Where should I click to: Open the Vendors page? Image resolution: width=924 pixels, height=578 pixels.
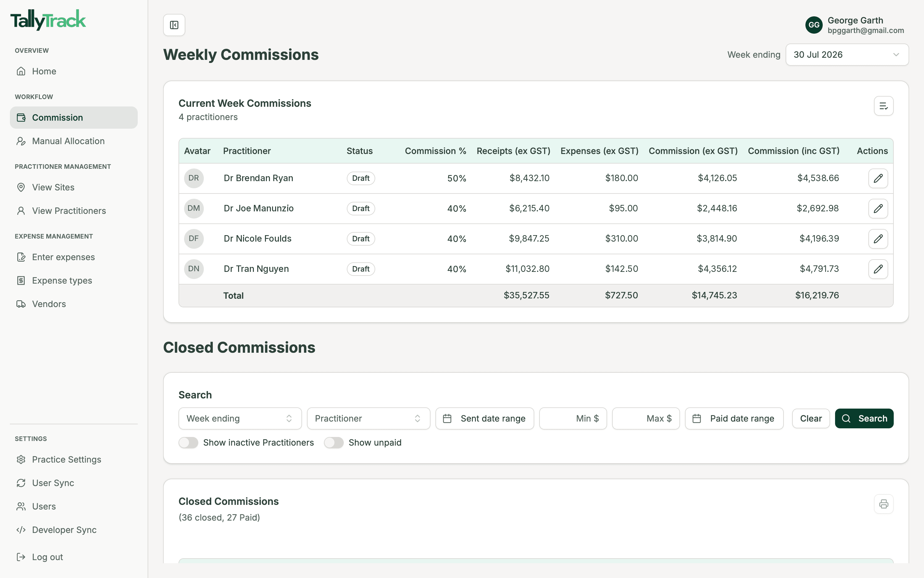(73, 304)
